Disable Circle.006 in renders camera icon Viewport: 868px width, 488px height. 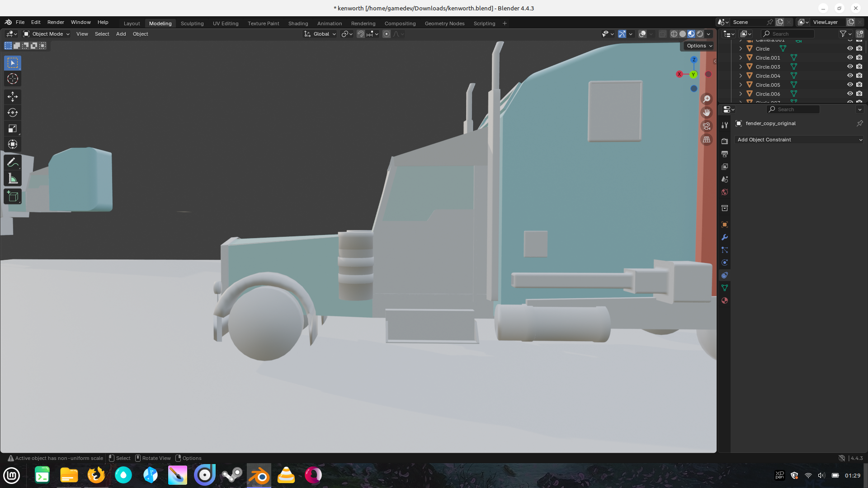(859, 94)
